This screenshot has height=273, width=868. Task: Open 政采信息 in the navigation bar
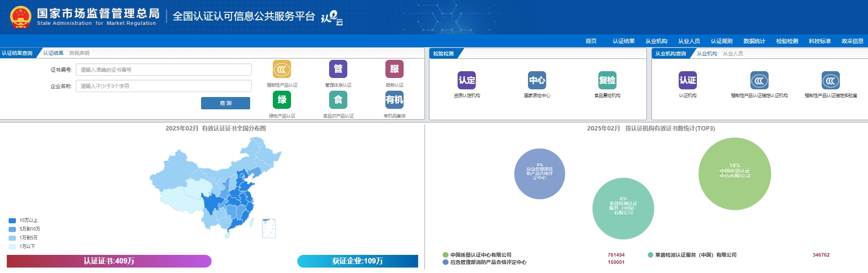(x=852, y=41)
